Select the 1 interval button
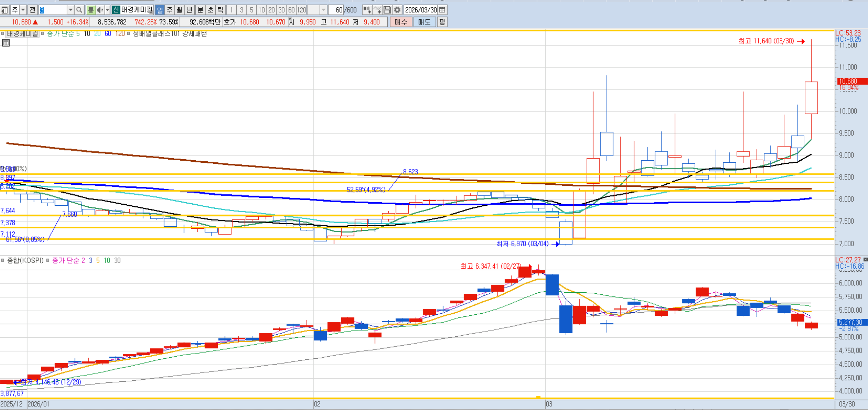The width and height of the screenshot is (868, 410). 231,10
